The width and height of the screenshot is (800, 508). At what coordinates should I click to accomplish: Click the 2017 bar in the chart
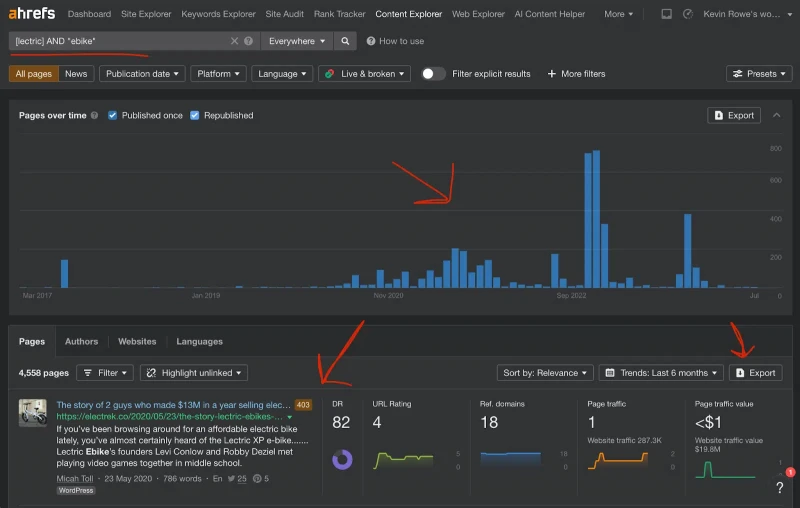pos(64,273)
